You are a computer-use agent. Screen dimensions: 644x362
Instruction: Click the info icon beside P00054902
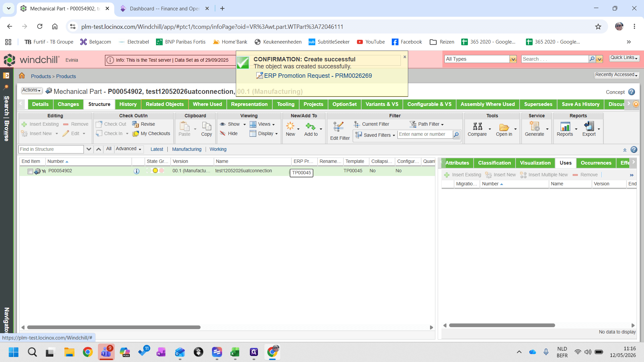(x=137, y=171)
